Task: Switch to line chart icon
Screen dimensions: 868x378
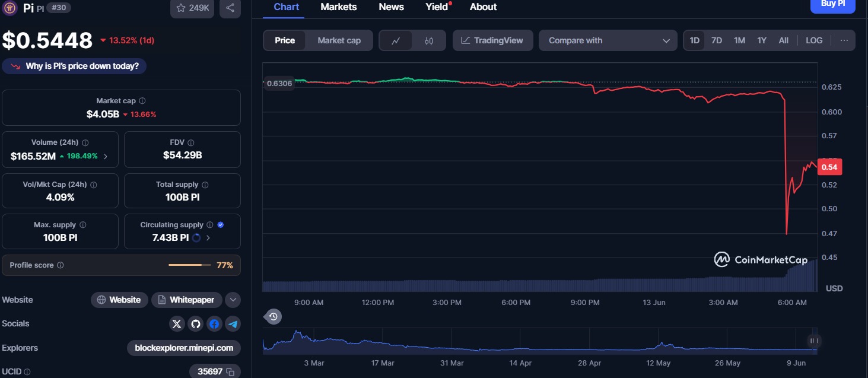Action: [x=396, y=40]
